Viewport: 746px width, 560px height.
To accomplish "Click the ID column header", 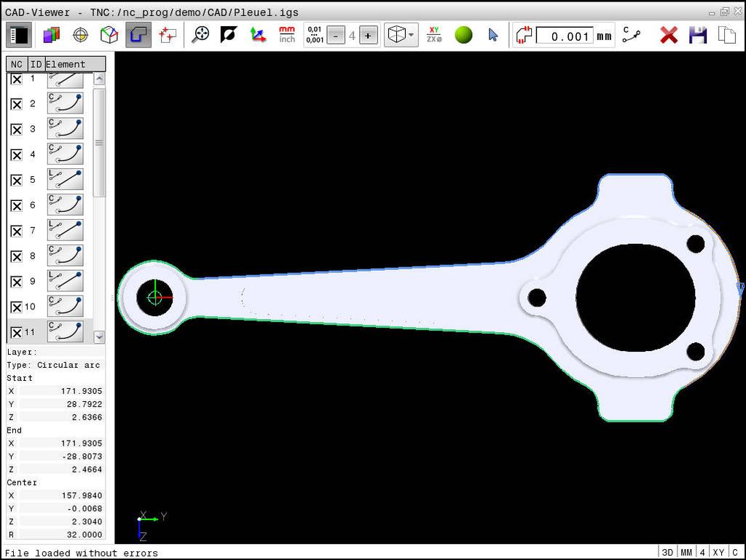I will pos(36,64).
